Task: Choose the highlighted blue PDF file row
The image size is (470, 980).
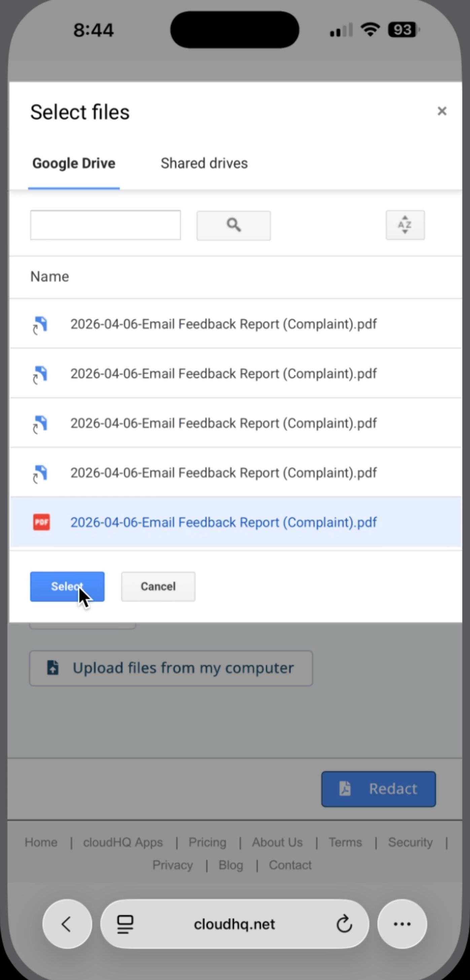Action: 223,522
